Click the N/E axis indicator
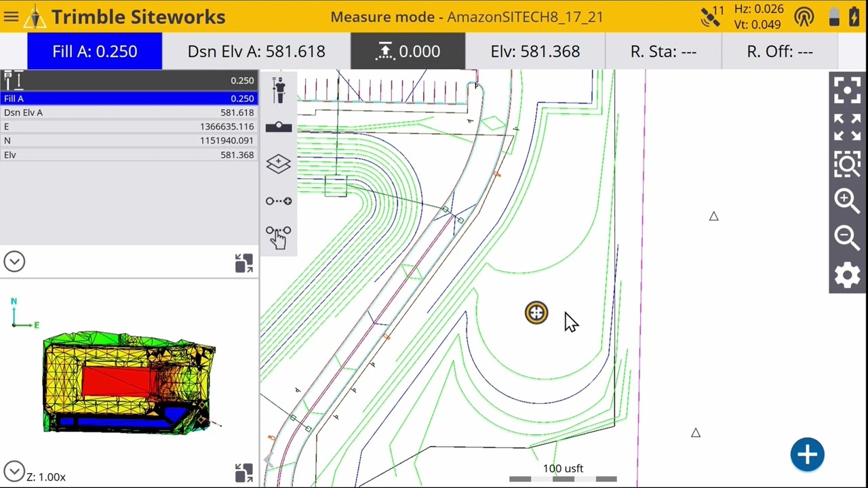Image resolution: width=868 pixels, height=488 pixels. pyautogui.click(x=24, y=314)
